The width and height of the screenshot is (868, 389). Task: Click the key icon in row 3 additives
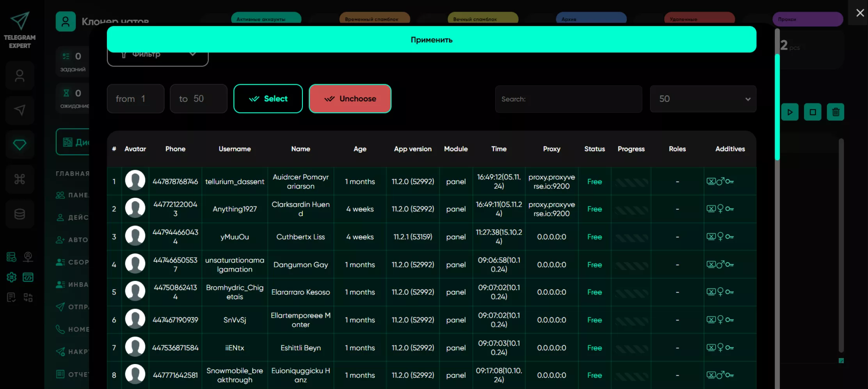(729, 237)
